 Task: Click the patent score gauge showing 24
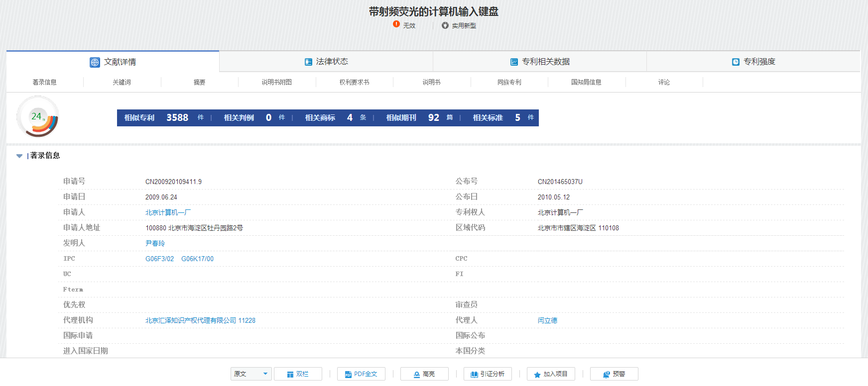38,117
